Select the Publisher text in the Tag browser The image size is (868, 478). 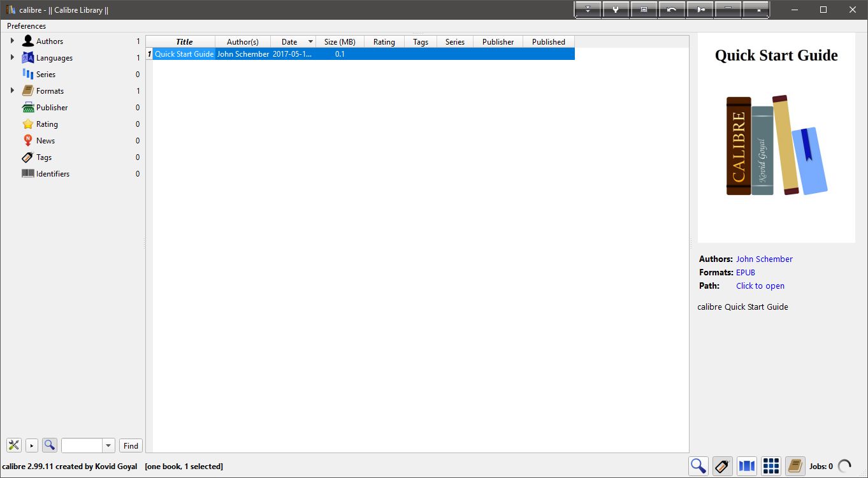tap(52, 108)
